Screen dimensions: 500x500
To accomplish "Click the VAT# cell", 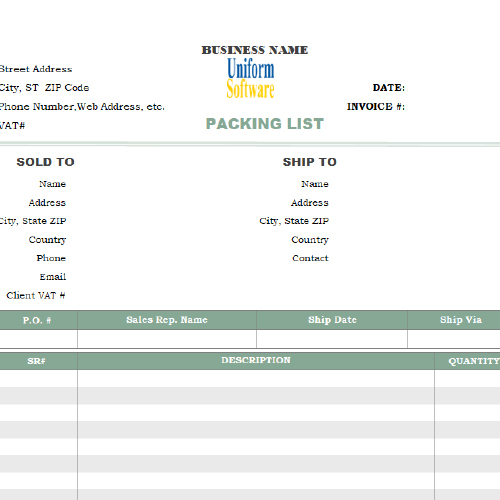I will pos(12,126).
